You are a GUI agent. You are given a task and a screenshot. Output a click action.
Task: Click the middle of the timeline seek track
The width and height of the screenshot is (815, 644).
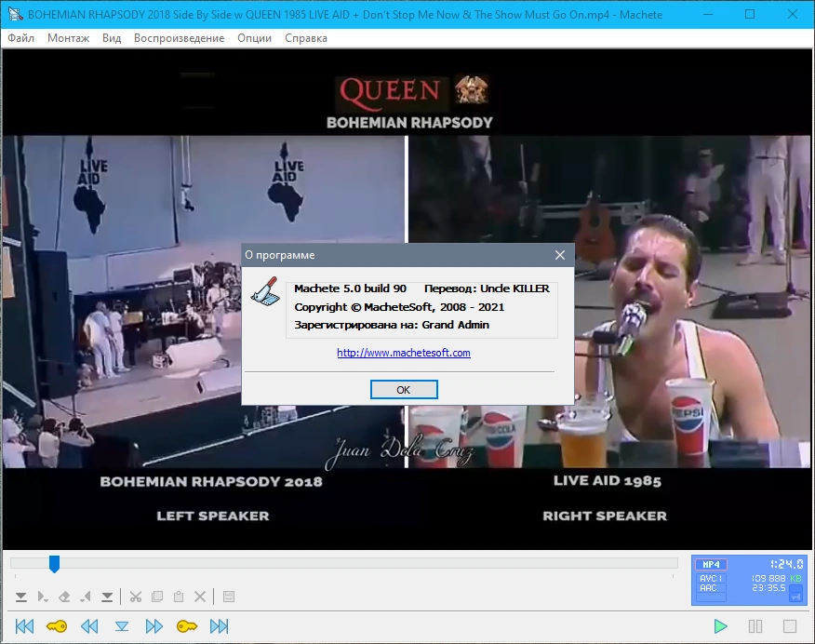point(344,563)
